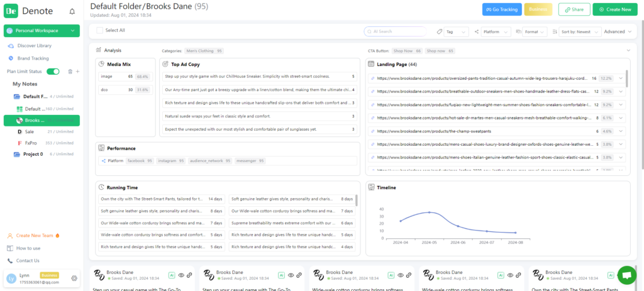Click link icon of oversized-pants landing page URL
The height and width of the screenshot is (291, 644).
pos(373,79)
